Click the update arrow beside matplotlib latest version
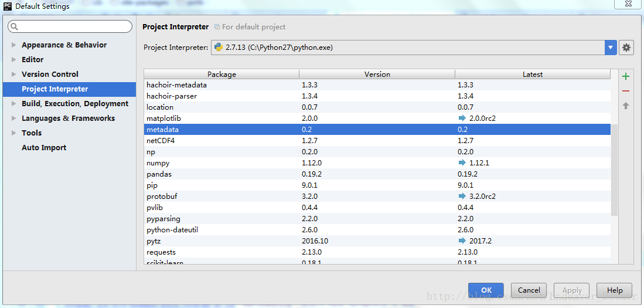The image size is (644, 308). [462, 119]
